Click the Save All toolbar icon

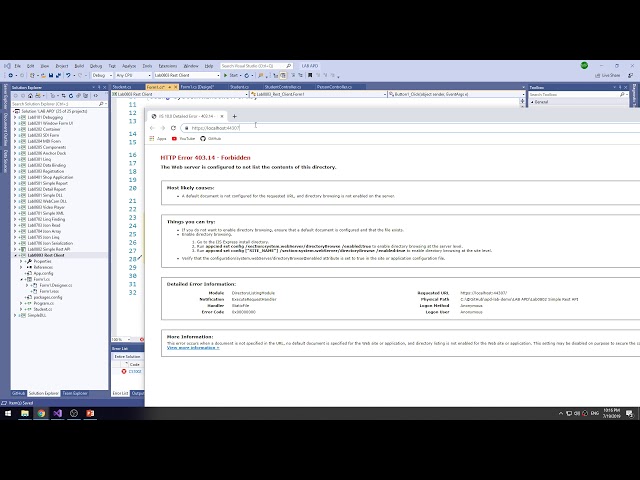point(58,76)
